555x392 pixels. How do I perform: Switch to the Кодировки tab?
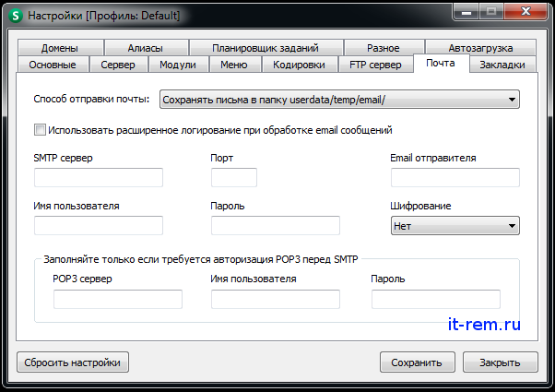point(300,65)
